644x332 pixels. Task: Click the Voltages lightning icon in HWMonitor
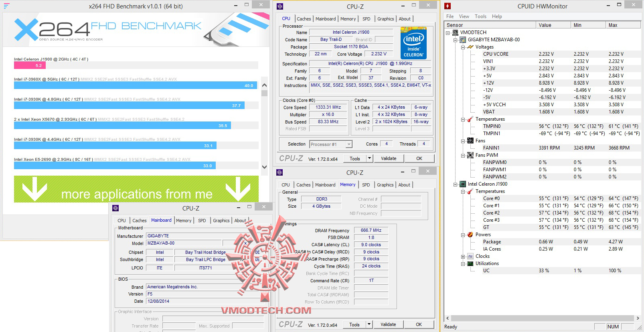[470, 47]
